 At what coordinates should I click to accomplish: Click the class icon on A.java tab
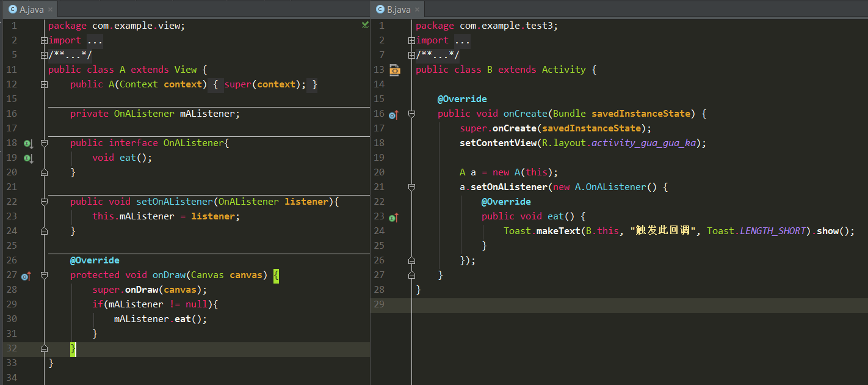(12, 9)
